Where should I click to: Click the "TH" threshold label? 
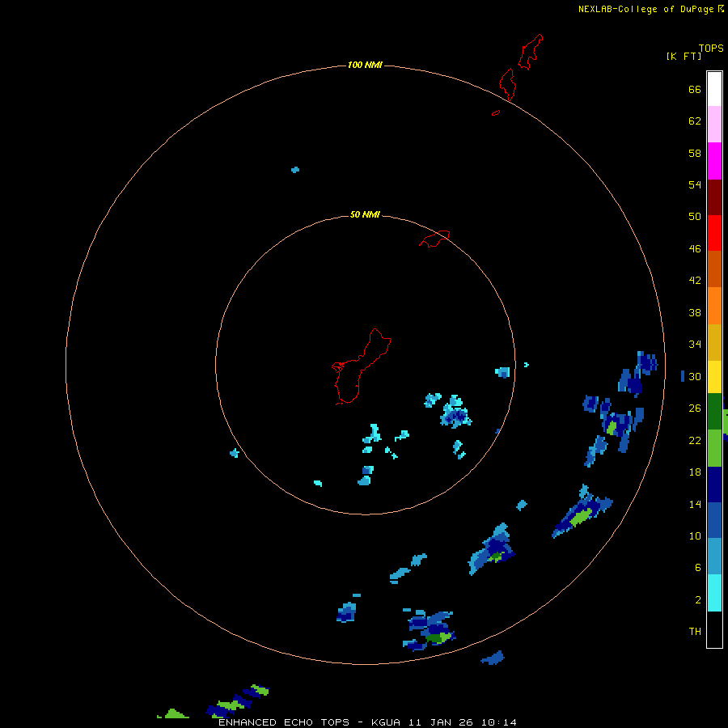tap(695, 632)
